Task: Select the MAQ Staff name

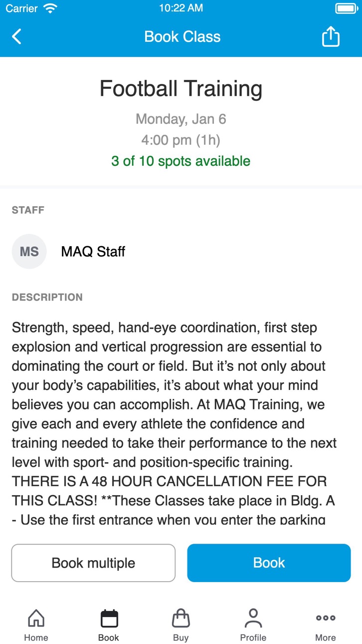Action: pos(93,252)
